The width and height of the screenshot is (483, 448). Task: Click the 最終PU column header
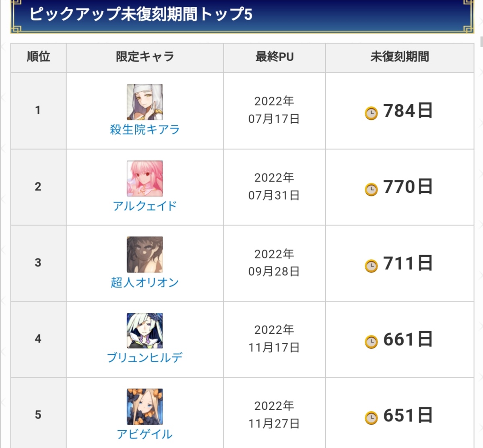pos(275,57)
